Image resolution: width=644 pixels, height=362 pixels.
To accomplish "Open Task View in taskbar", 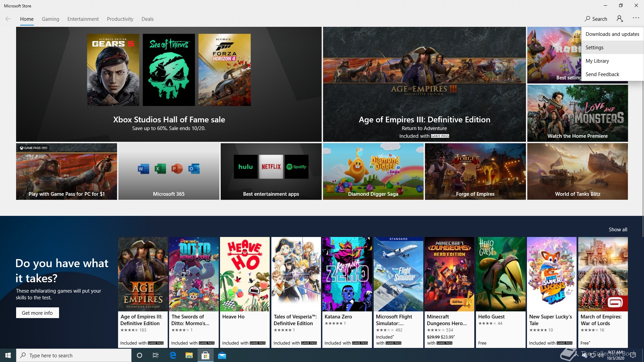I will (x=156, y=355).
